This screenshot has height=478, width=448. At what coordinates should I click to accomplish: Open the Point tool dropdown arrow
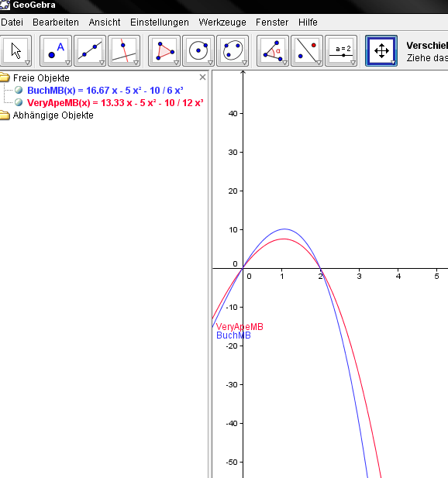[67, 63]
